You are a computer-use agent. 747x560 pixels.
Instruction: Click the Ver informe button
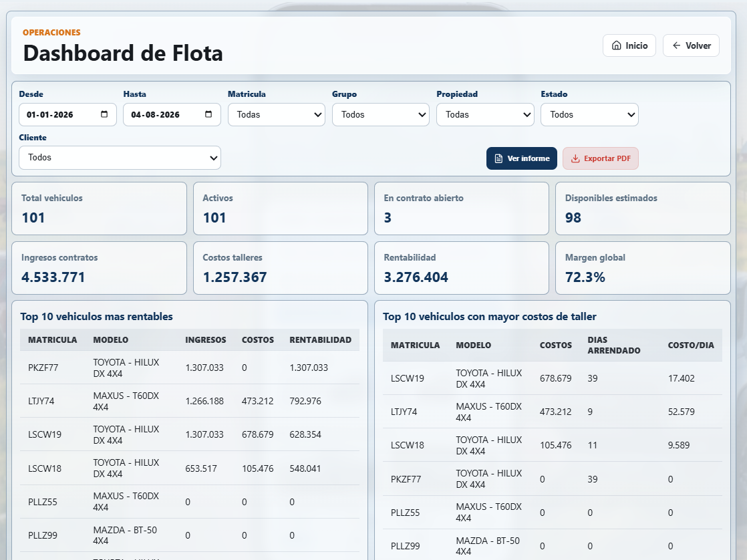[522, 158]
